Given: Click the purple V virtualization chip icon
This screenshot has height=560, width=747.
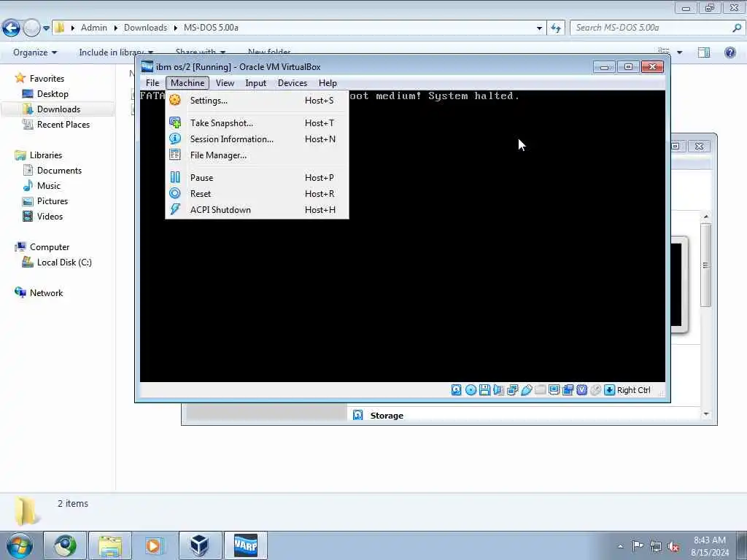Looking at the screenshot, I should tap(581, 390).
